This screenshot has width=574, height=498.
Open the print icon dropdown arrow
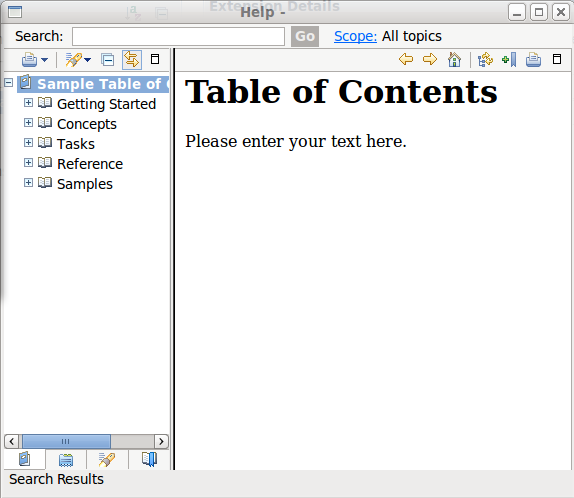pos(44,60)
